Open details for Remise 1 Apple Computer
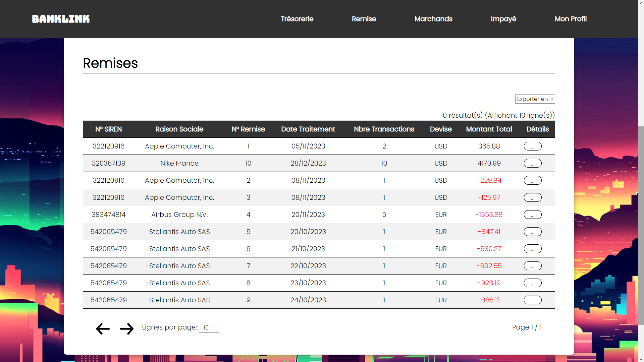Viewport: 644px width, 362px height. click(533, 146)
